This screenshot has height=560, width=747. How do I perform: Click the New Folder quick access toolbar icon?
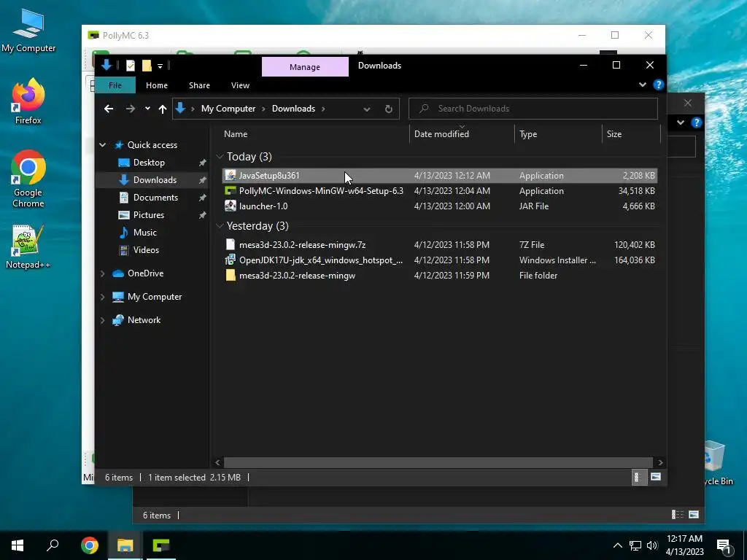click(x=147, y=66)
